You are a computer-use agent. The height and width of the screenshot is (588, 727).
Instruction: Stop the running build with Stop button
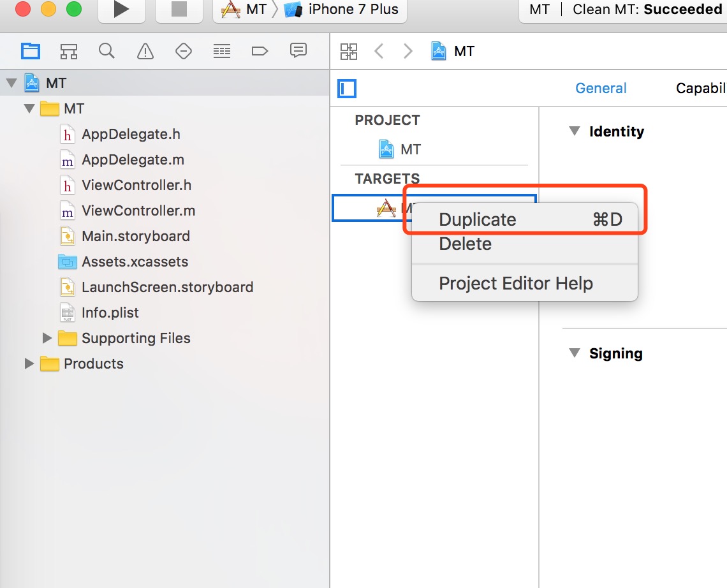pyautogui.click(x=179, y=10)
